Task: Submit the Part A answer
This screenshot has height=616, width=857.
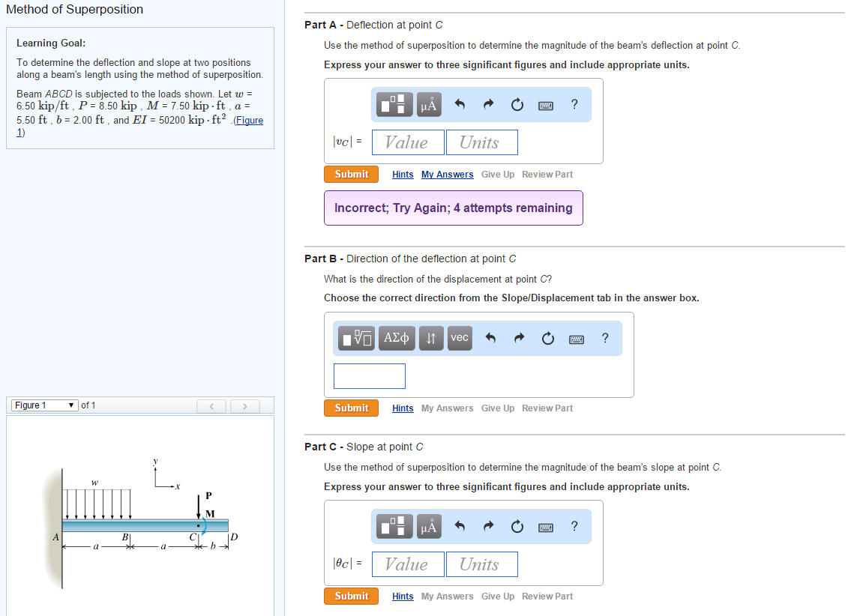Action: click(351, 175)
